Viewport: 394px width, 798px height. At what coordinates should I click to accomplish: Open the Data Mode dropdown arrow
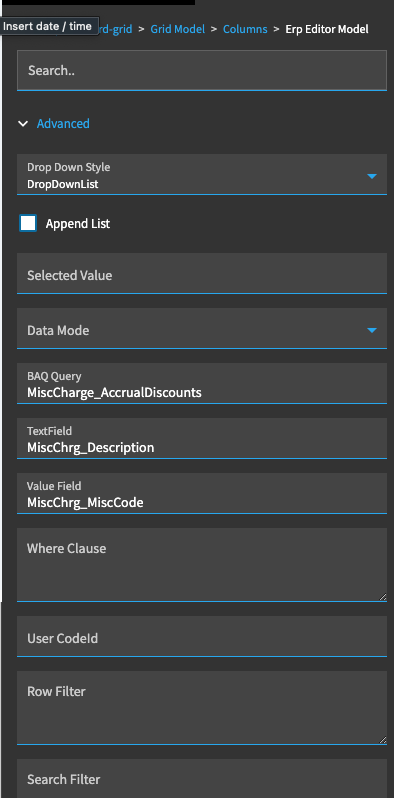pos(372,330)
